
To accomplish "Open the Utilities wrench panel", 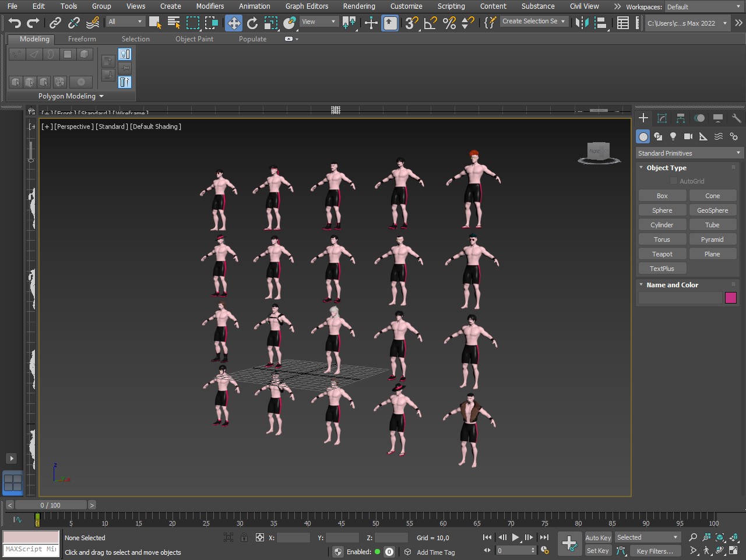I will coord(736,118).
